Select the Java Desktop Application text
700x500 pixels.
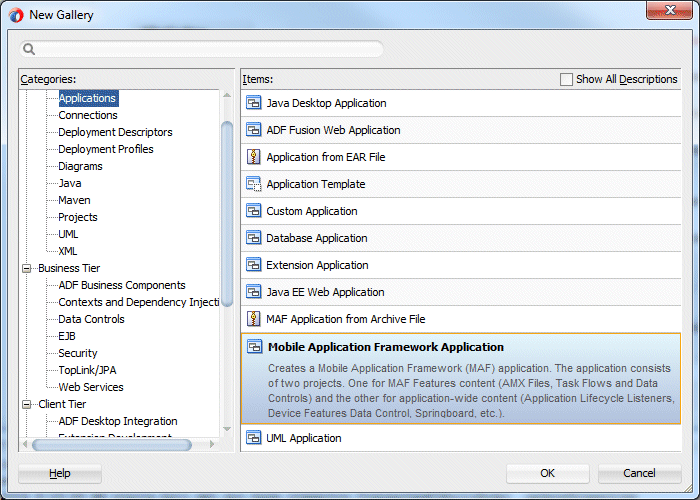(326, 103)
